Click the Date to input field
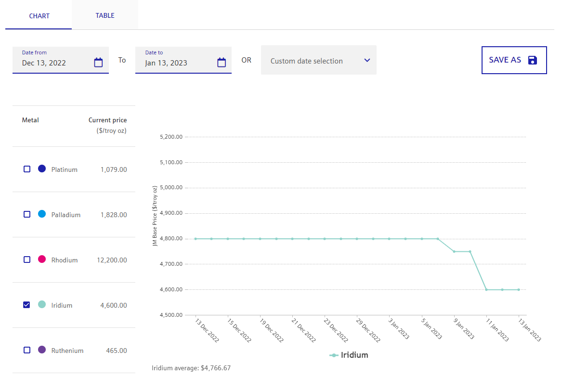The width and height of the screenshot is (588, 377). coord(176,63)
